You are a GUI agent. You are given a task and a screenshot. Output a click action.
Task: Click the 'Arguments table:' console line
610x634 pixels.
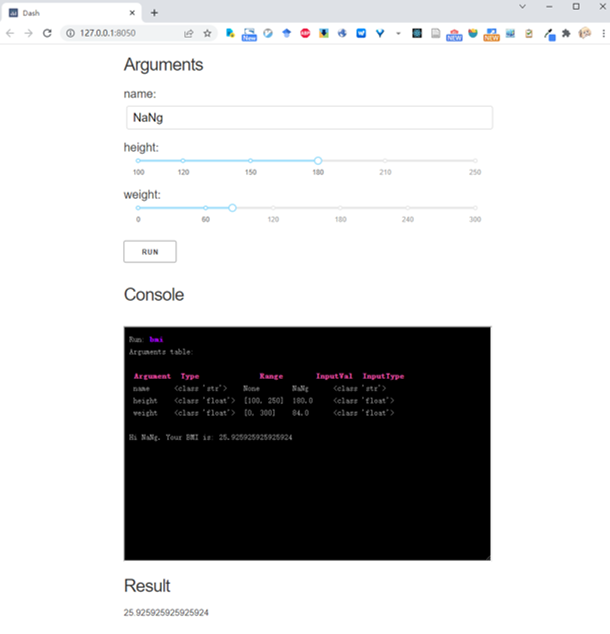tap(161, 352)
